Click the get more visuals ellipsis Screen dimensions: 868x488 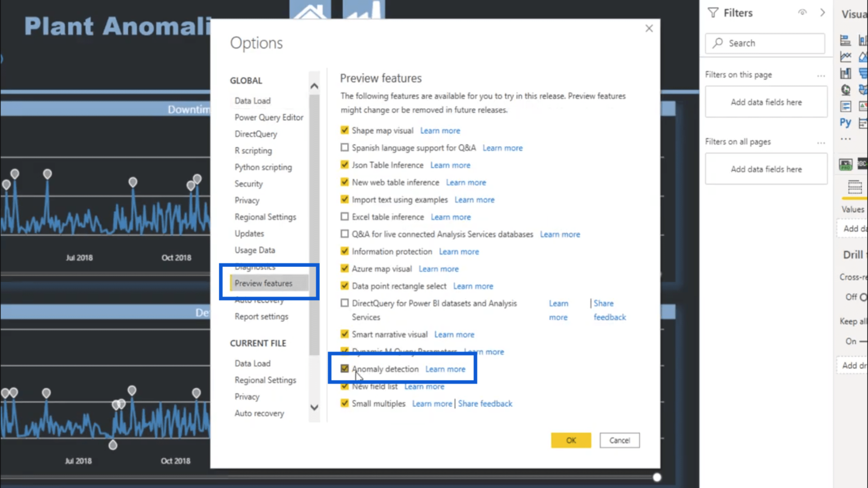[845, 139]
